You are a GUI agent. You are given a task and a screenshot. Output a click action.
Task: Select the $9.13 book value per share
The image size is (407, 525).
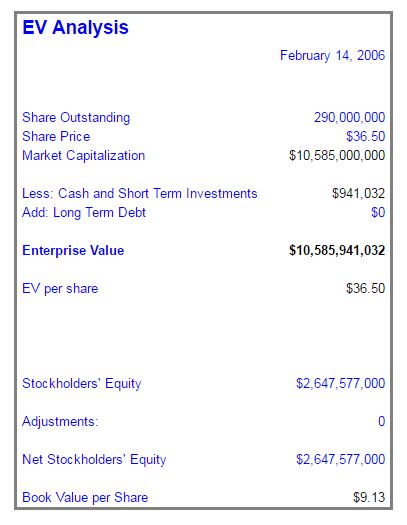(x=369, y=498)
